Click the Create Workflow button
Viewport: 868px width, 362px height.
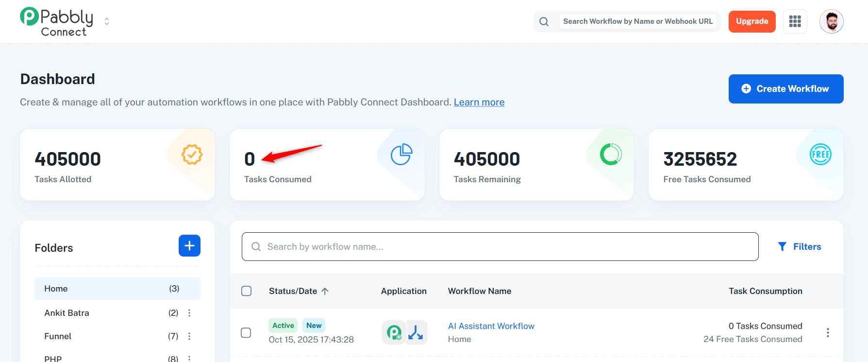[x=785, y=89]
